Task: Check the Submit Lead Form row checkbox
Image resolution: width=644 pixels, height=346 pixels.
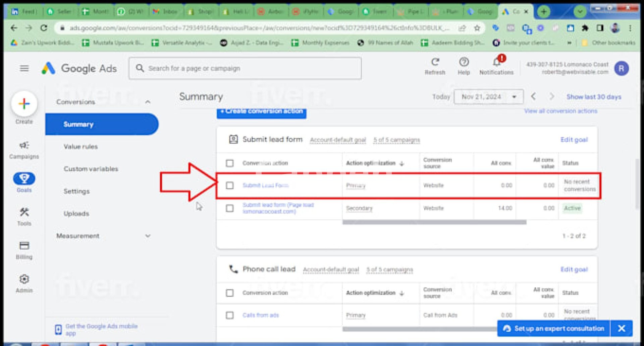Action: click(x=230, y=186)
